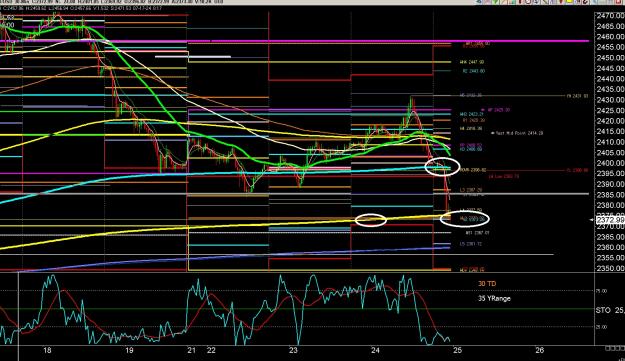Click the 2400.00 price axis label

coord(611,163)
